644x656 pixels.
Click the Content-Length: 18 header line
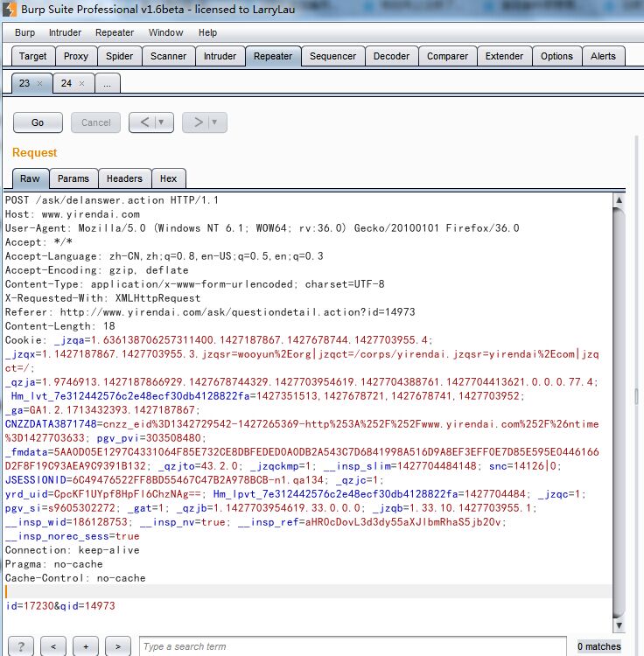pyautogui.click(x=59, y=326)
